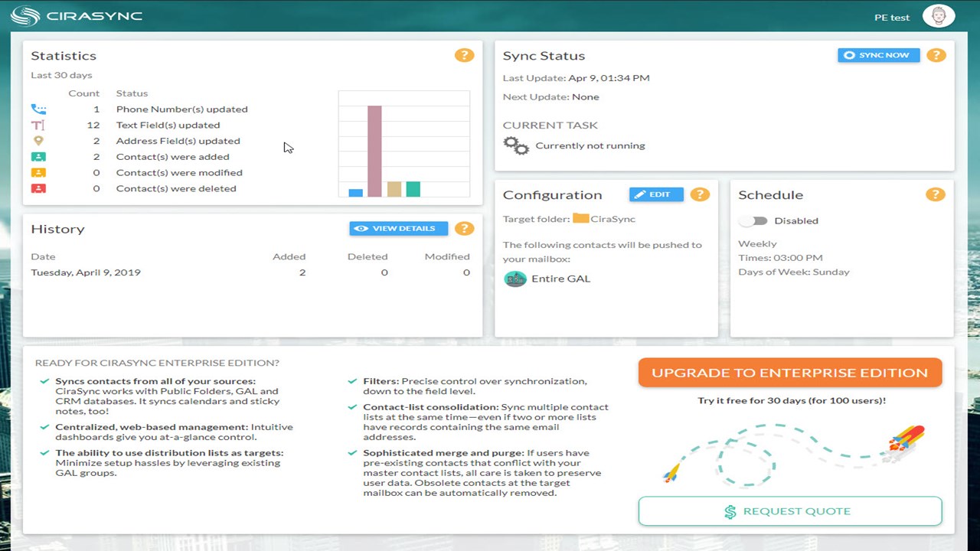Click the Sync Now button
The height and width of the screenshot is (551, 980).
click(878, 55)
